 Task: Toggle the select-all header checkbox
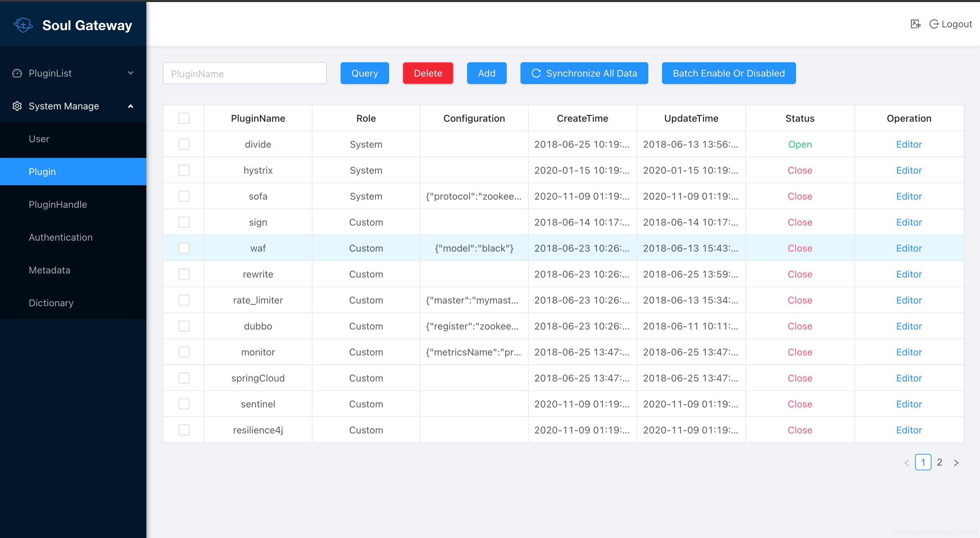184,118
